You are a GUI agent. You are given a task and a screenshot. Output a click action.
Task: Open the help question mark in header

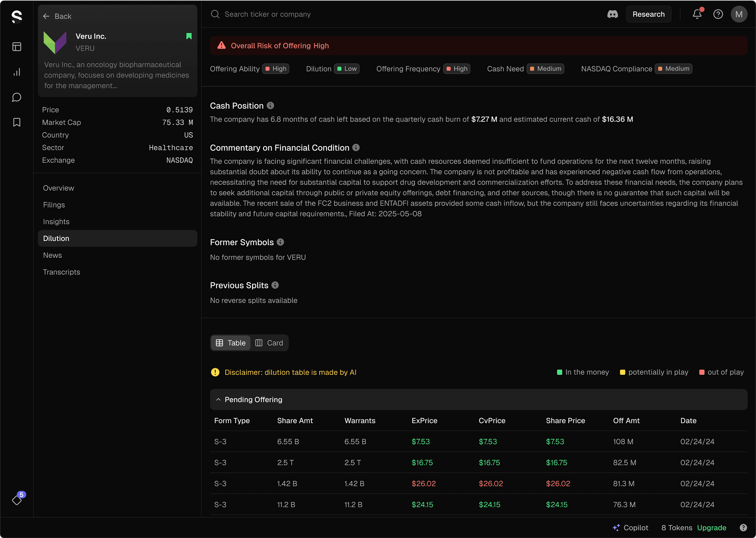718,14
